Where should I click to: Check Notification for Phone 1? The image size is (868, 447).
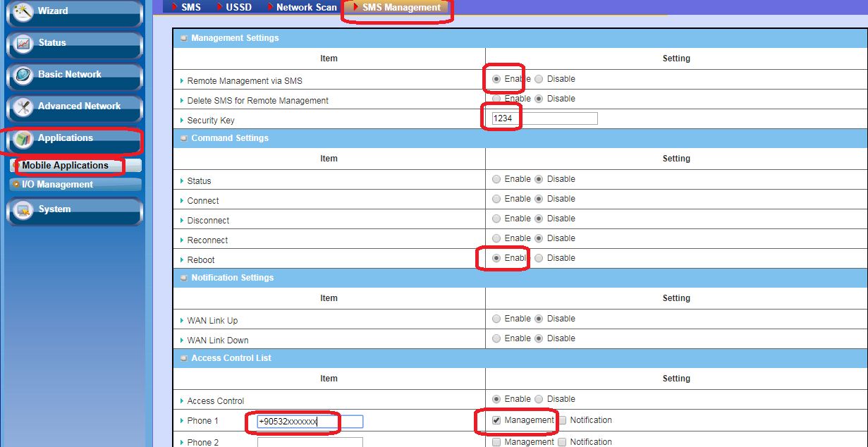[562, 420]
